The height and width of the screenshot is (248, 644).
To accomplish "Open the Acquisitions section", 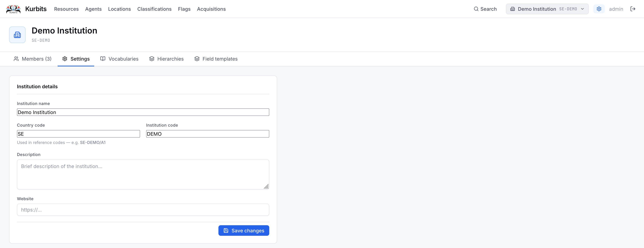I will point(211,9).
